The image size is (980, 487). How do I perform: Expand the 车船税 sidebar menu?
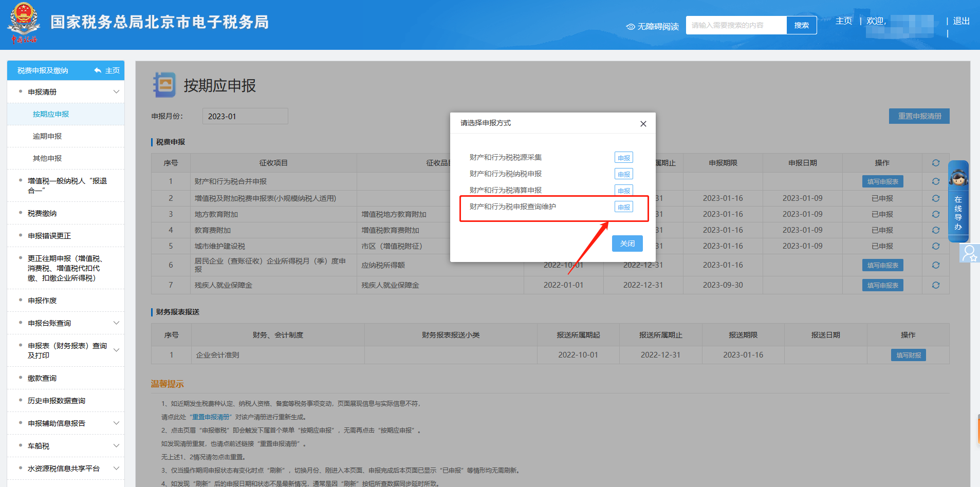pos(116,446)
